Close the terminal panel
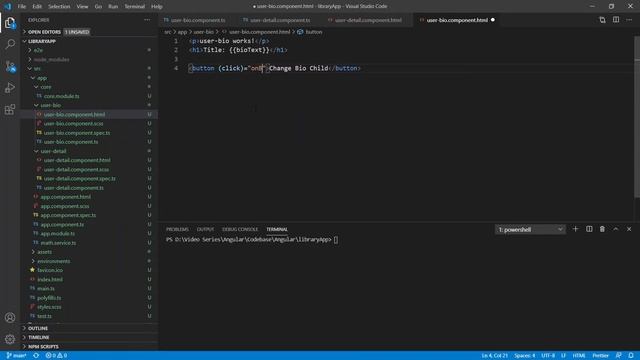This screenshot has height=360, width=640. pos(629,229)
